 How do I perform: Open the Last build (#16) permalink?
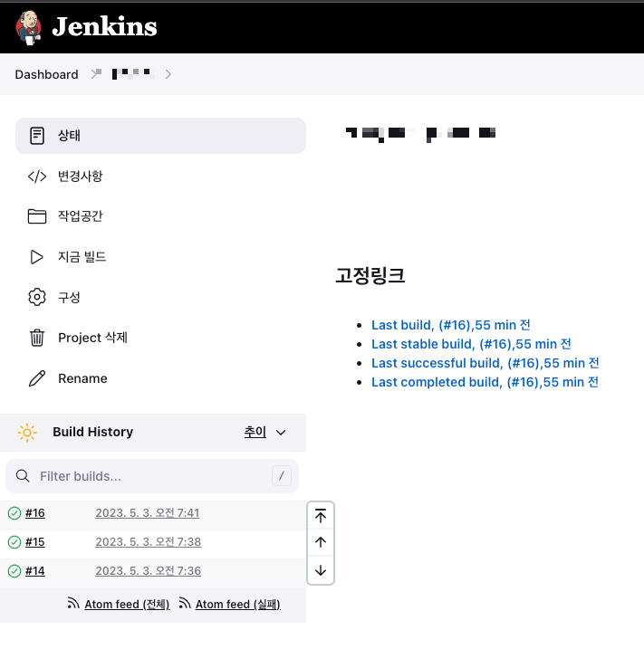click(x=450, y=325)
